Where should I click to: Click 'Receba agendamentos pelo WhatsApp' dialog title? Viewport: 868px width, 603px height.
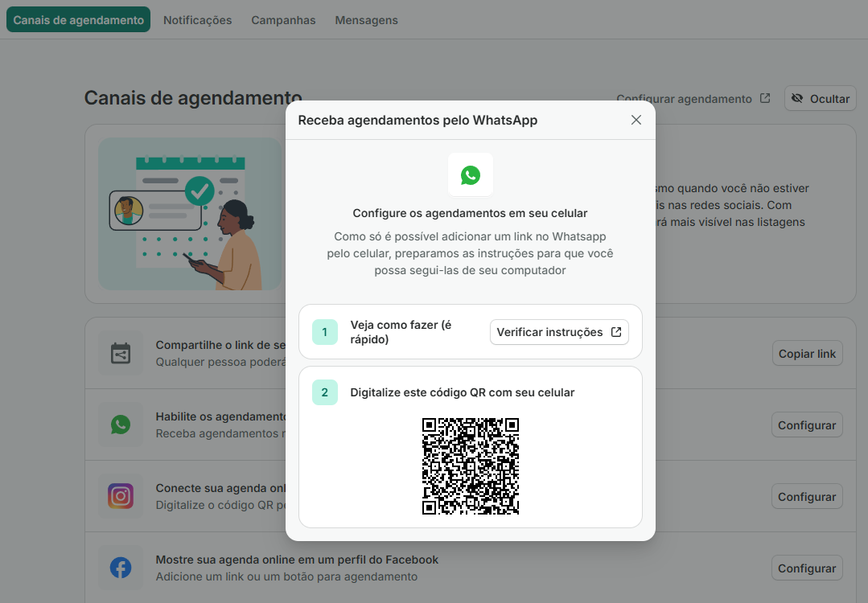click(x=418, y=120)
